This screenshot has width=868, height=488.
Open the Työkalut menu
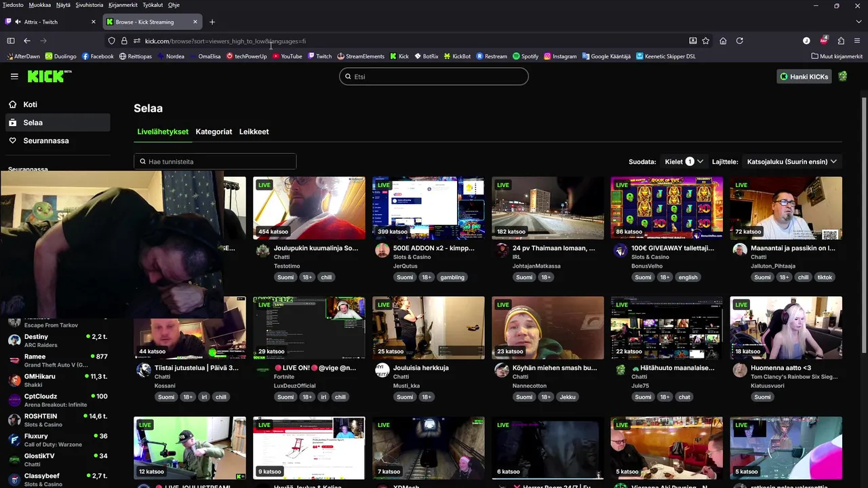click(153, 5)
